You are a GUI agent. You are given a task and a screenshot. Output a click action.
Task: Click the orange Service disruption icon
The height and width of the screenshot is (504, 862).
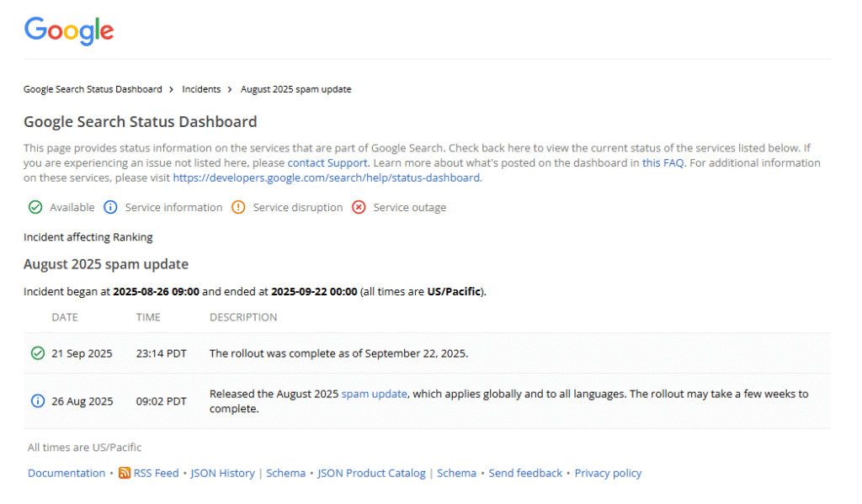(x=238, y=207)
